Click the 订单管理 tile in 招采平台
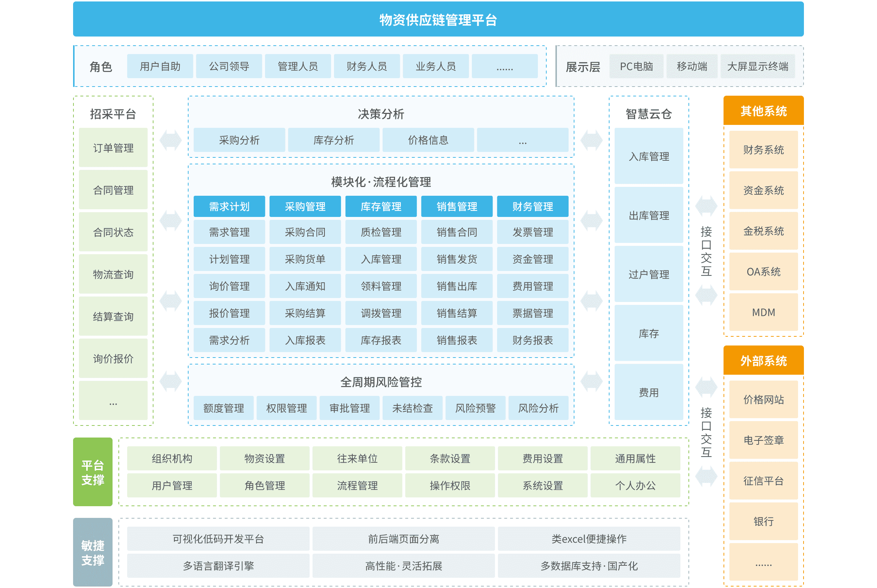Image resolution: width=877 pixels, height=588 pixels. [113, 148]
